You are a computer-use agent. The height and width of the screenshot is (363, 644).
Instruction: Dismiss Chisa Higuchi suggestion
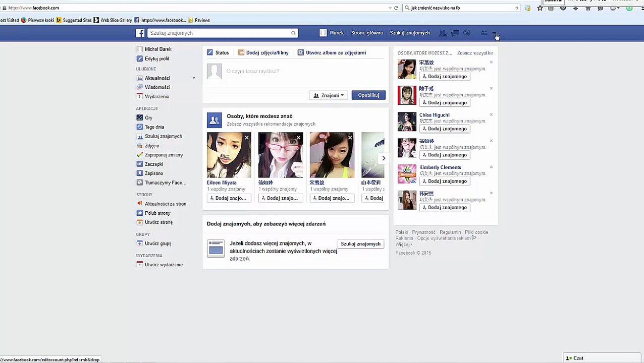pyautogui.click(x=491, y=115)
